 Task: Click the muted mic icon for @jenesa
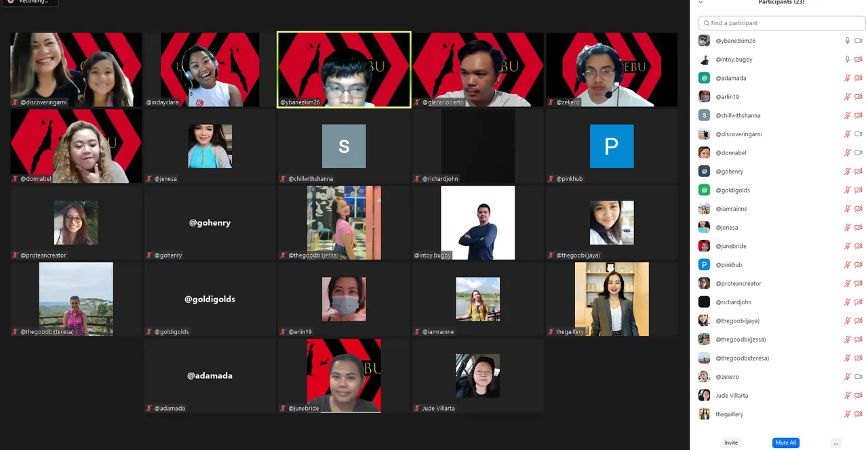(x=847, y=227)
